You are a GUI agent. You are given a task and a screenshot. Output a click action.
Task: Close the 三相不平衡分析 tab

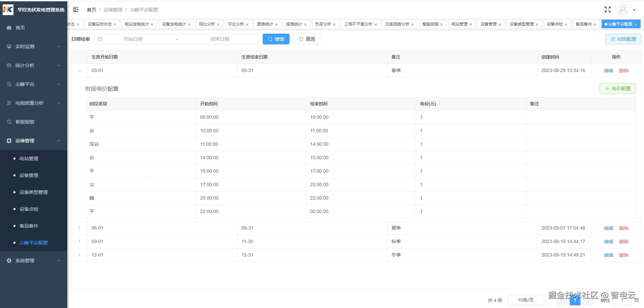pyautogui.click(x=376, y=25)
